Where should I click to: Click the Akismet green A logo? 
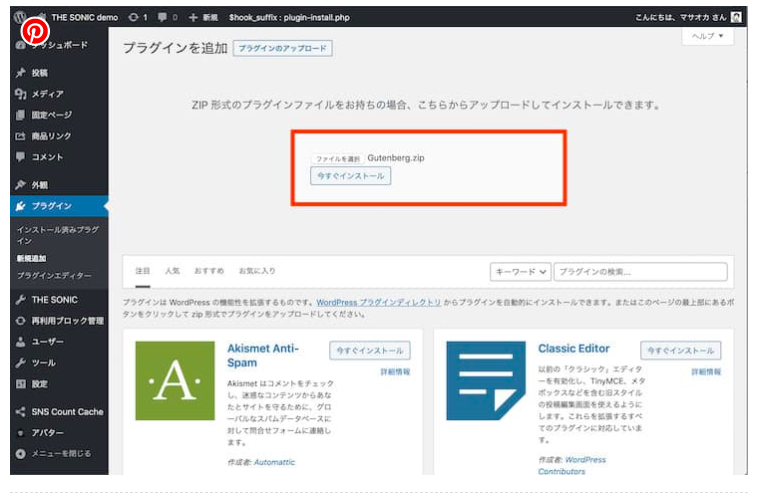coord(175,381)
